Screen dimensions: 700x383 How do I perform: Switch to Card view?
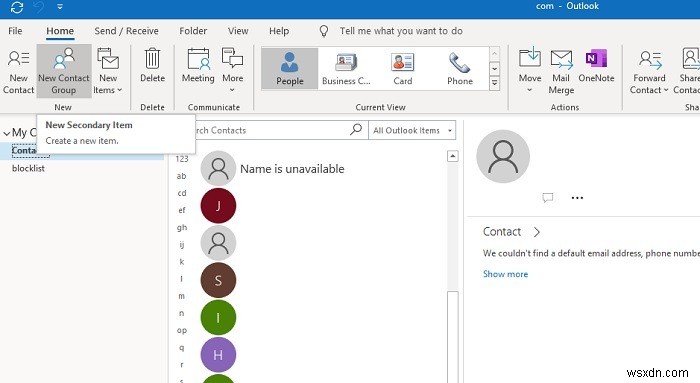tap(403, 69)
